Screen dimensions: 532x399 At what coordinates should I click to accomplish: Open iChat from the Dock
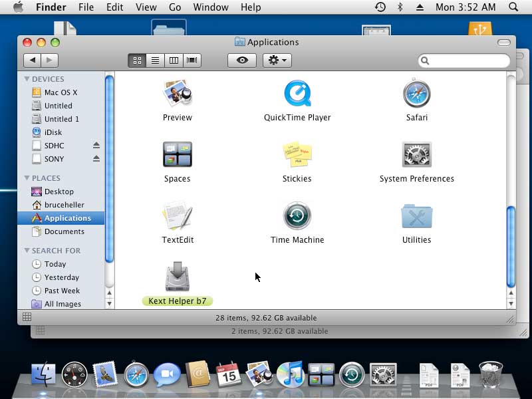click(x=167, y=374)
